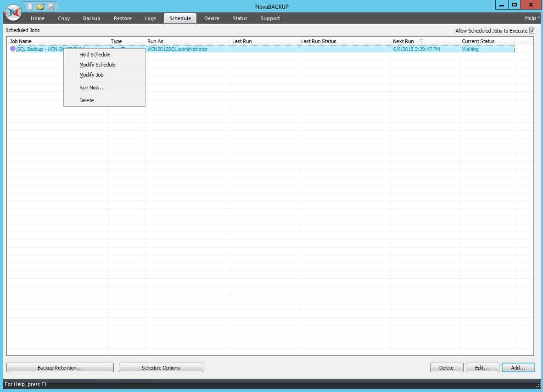Viewport: 543px width, 392px height.
Task: Click the 6/6/2015 2:29:47 PM cell
Action: point(425,49)
